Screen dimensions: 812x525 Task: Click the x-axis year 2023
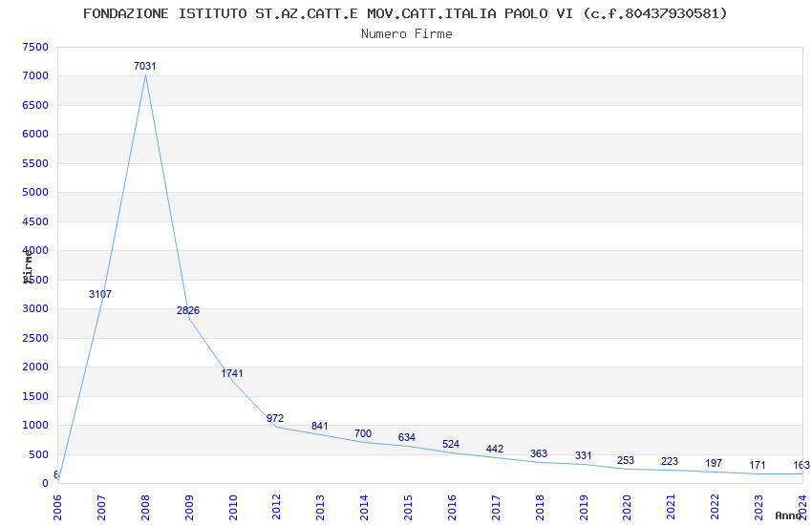click(759, 507)
